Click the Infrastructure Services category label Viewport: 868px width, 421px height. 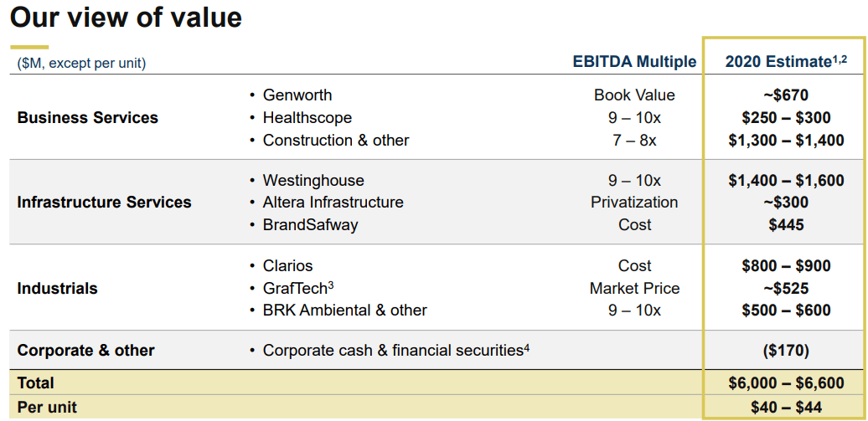click(104, 203)
